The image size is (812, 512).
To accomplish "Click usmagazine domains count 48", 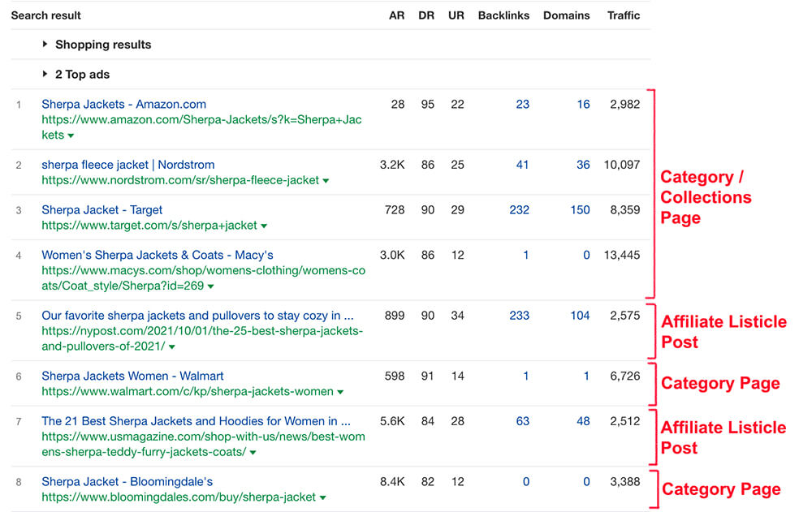I will [583, 421].
